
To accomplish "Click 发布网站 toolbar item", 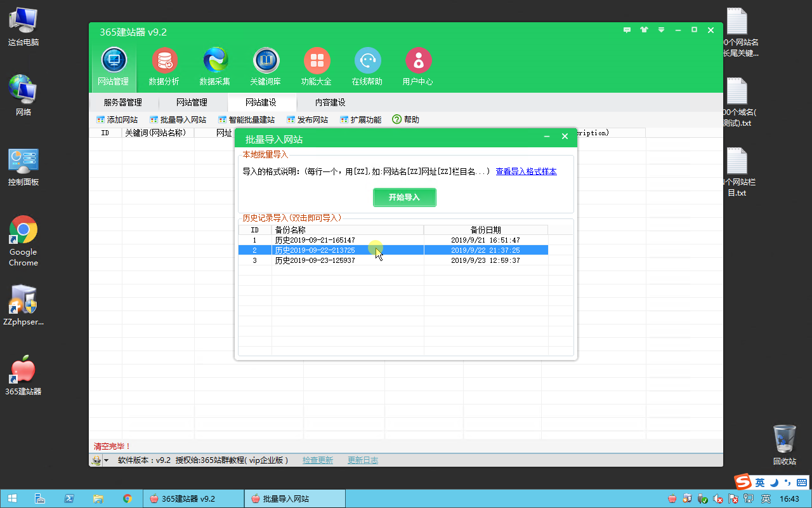I will pos(307,119).
